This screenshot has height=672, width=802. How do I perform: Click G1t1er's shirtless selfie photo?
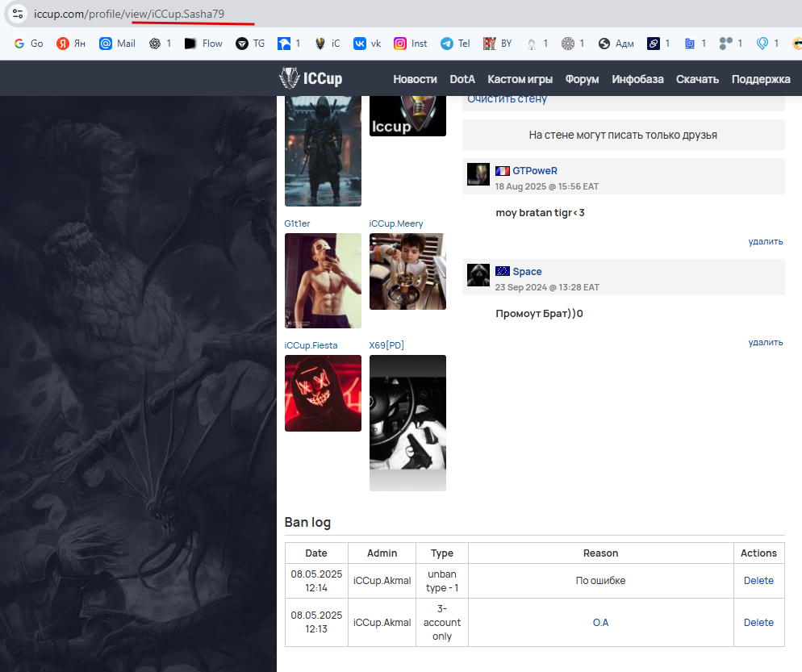323,281
